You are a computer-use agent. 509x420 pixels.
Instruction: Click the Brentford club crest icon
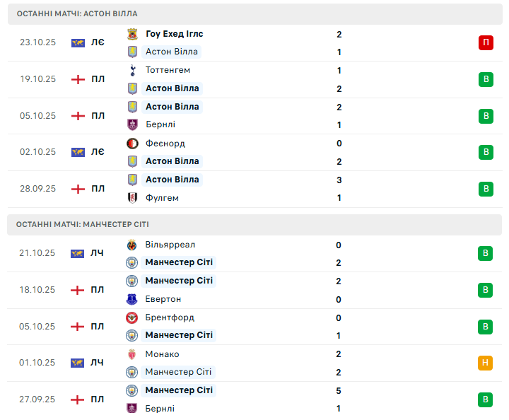131,317
